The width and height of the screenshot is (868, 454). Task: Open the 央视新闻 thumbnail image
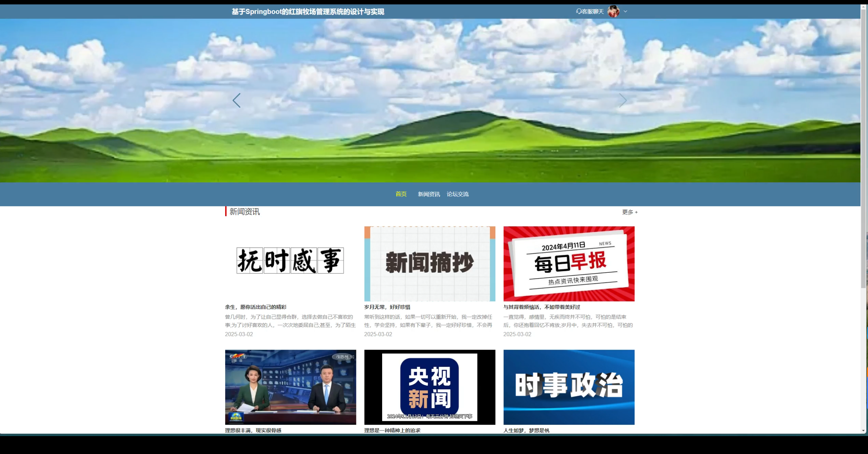(430, 387)
